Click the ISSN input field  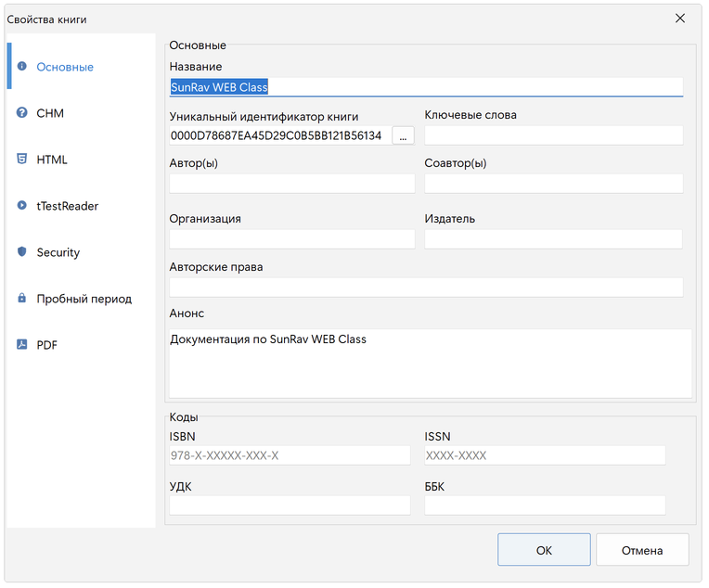click(x=545, y=455)
